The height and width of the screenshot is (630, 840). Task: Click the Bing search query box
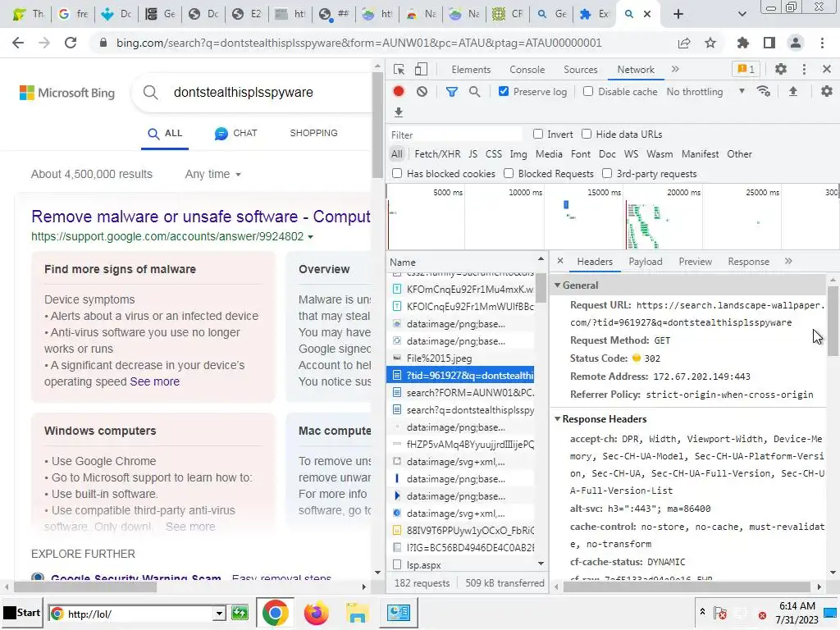coord(268,92)
